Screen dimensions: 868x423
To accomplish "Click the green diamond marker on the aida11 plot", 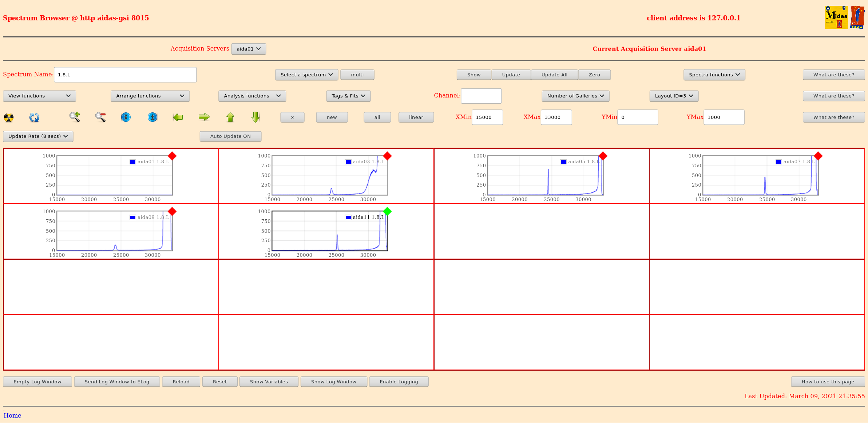I will (x=387, y=211).
